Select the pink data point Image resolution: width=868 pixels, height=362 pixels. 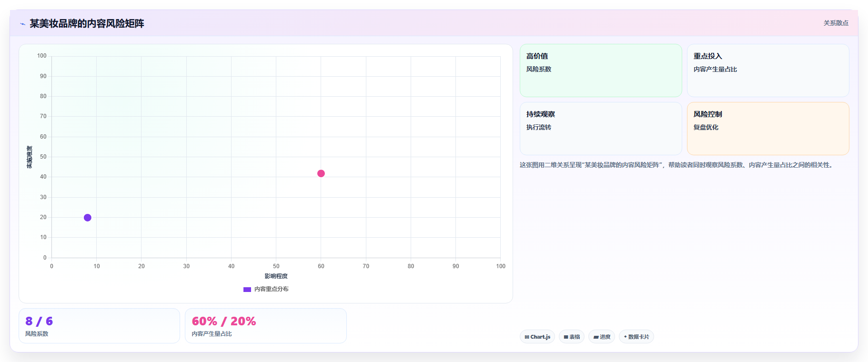coord(321,173)
